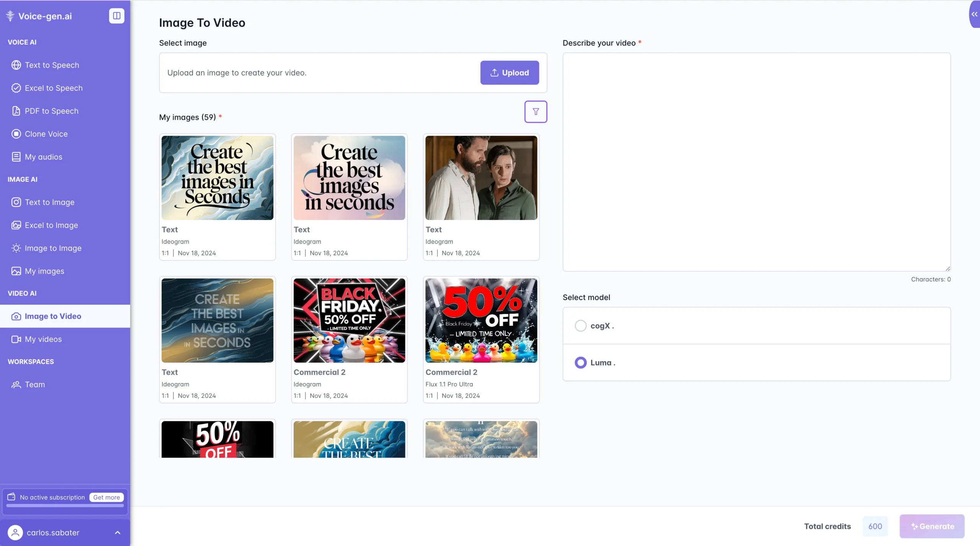Click the Generate button
This screenshot has width=980, height=546.
[x=931, y=526]
